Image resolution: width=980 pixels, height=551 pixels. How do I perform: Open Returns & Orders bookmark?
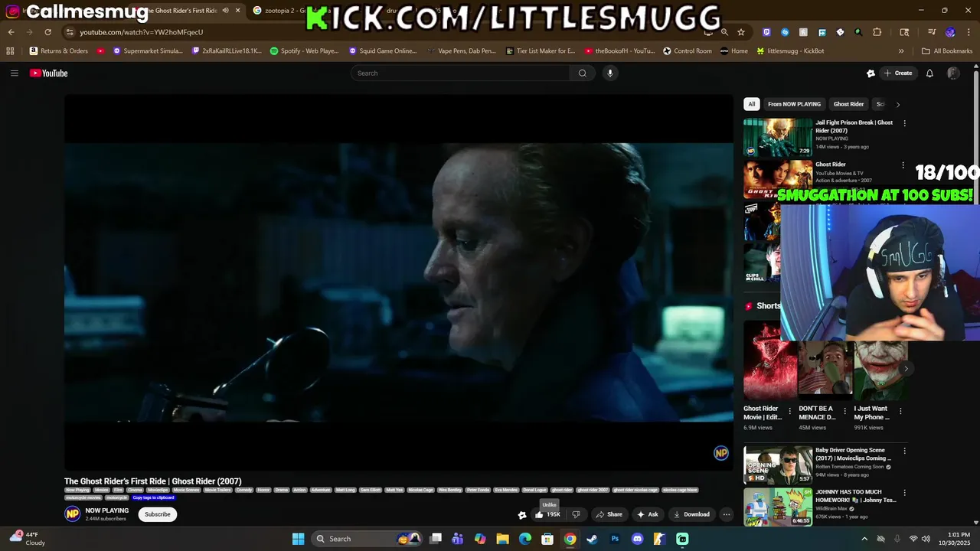tap(59, 51)
